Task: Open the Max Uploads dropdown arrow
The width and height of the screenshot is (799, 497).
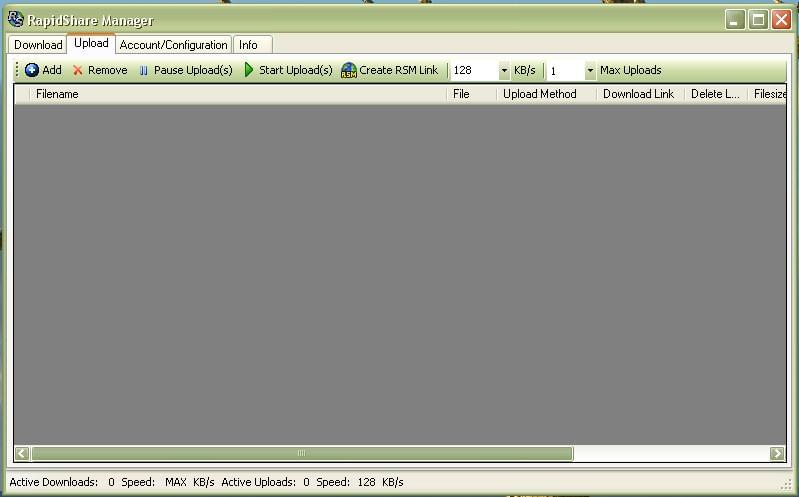Action: 590,70
